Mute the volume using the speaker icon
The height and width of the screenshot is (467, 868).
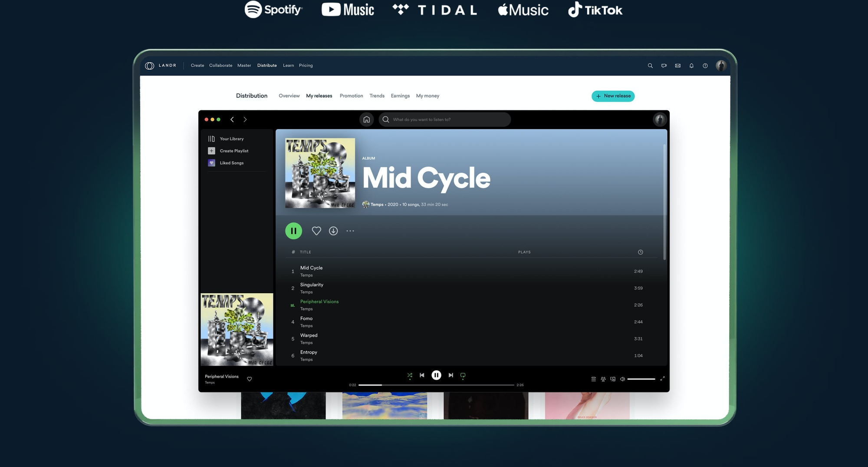622,379
